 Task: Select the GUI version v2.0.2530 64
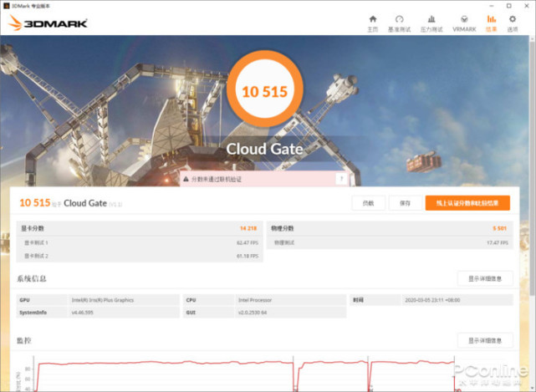pyautogui.click(x=253, y=313)
